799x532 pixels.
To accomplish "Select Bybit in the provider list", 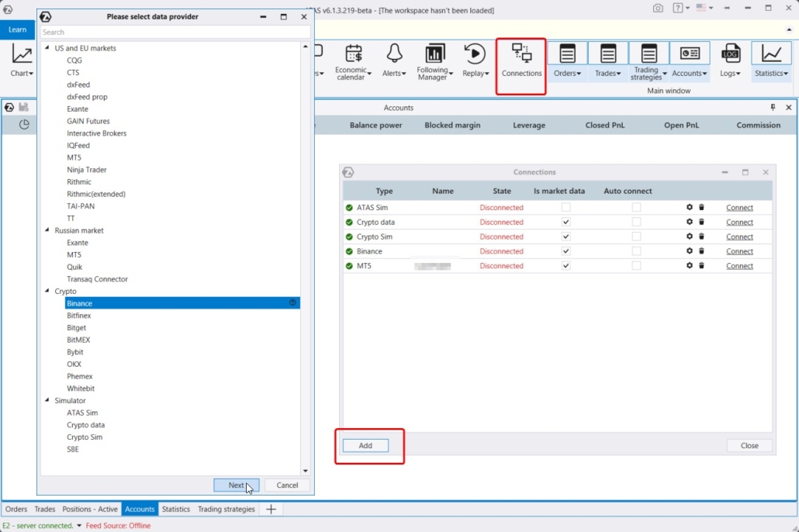I will coord(75,352).
